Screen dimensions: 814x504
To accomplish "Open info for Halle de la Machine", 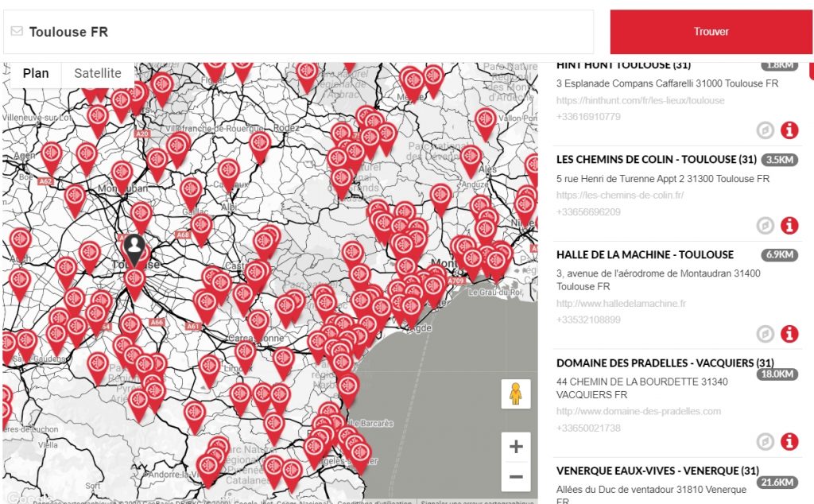I will click(789, 333).
